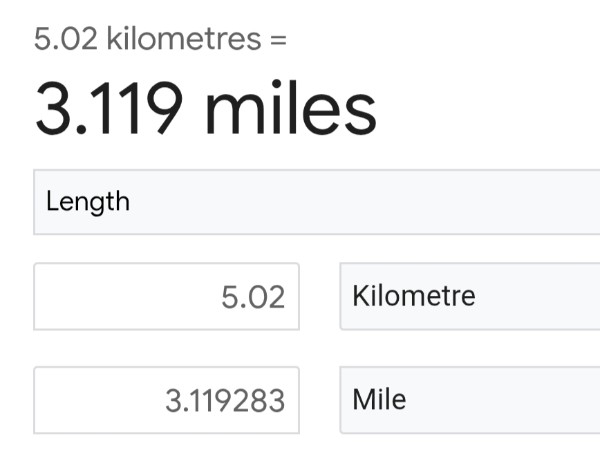Click the 'Kilometre' label text
The width and height of the screenshot is (600, 450).
pos(414,296)
